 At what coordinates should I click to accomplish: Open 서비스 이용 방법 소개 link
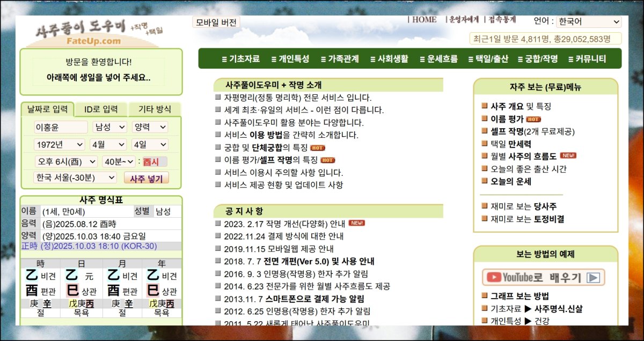click(x=291, y=135)
